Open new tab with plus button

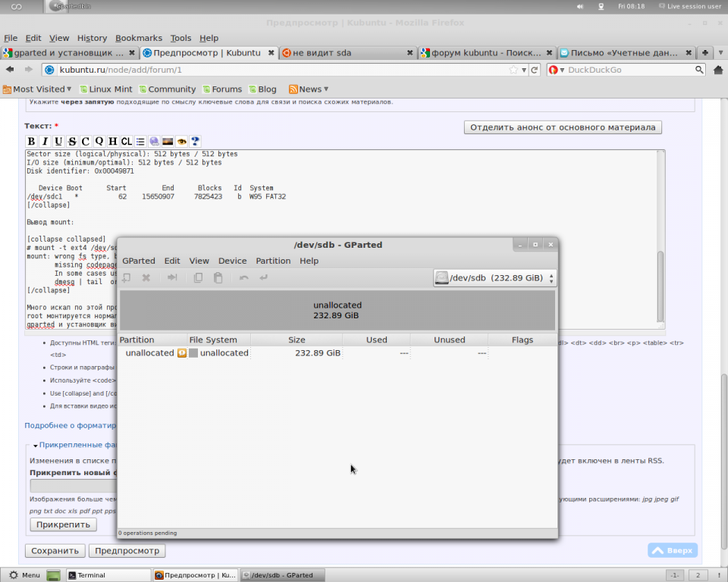pyautogui.click(x=704, y=52)
